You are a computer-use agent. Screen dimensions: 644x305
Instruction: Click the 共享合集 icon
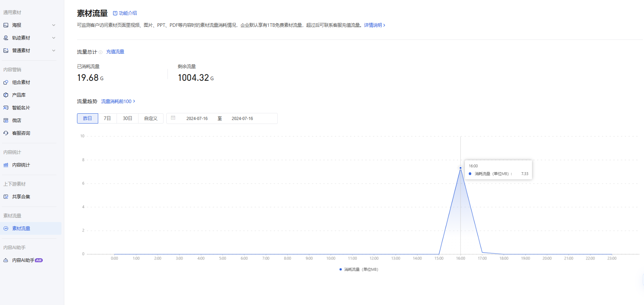[x=6, y=197]
